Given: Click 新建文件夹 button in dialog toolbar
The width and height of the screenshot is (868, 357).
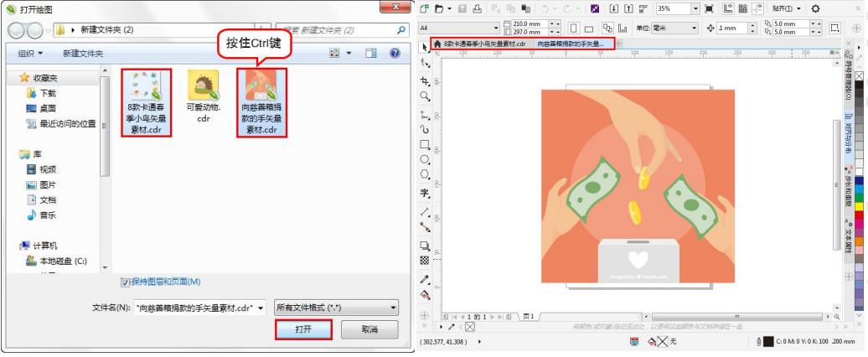Looking at the screenshot, I should click(x=83, y=53).
